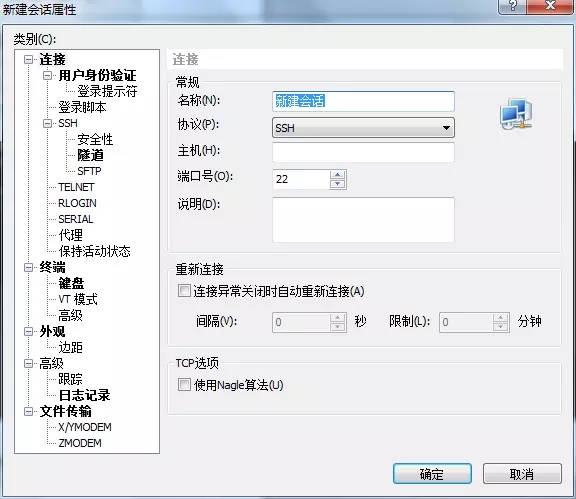Screen dimensions: 576x499
Task: Select 登录脚本 in the category tree
Action: click(x=82, y=107)
